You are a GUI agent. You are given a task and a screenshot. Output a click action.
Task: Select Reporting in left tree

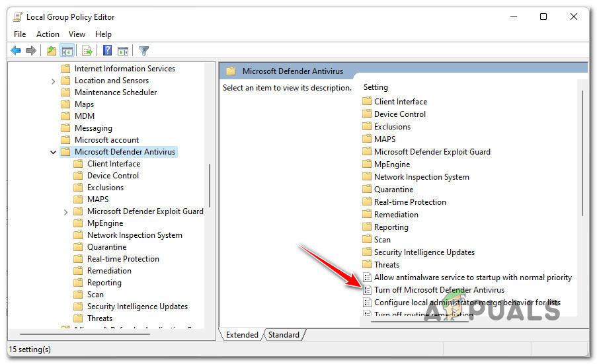(x=104, y=283)
